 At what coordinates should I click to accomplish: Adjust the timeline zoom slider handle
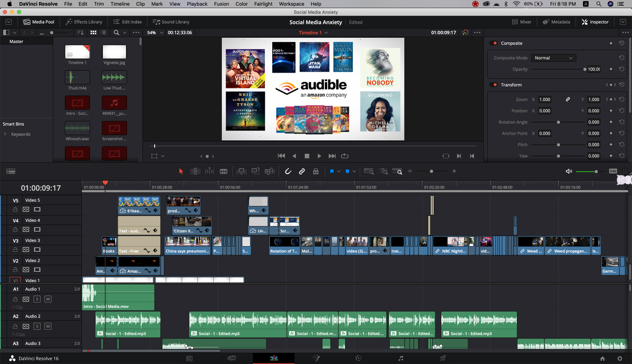coord(431,171)
